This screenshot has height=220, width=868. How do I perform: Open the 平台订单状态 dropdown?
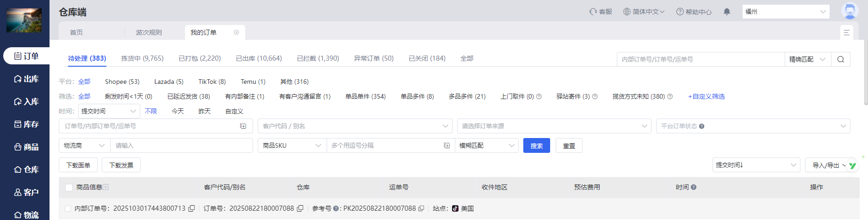point(753,126)
